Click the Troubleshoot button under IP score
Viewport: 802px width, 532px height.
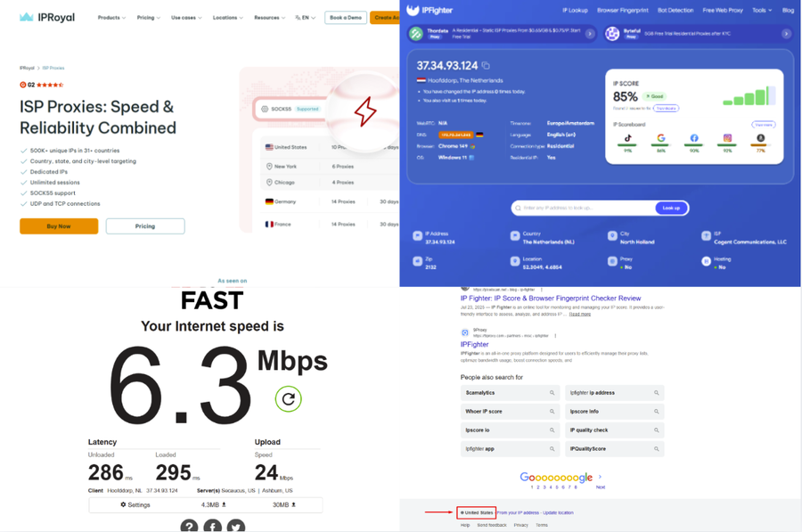click(666, 108)
